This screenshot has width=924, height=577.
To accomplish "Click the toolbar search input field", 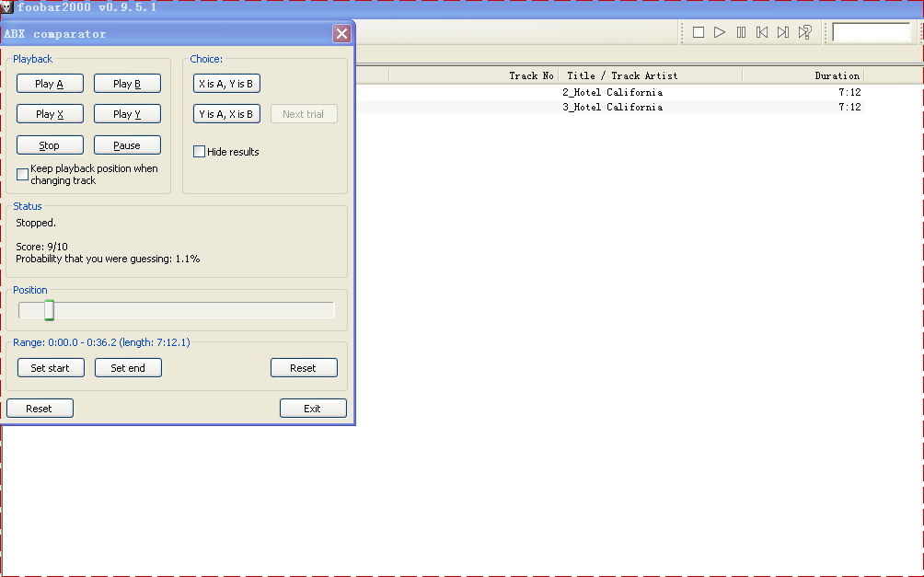I will point(872,32).
